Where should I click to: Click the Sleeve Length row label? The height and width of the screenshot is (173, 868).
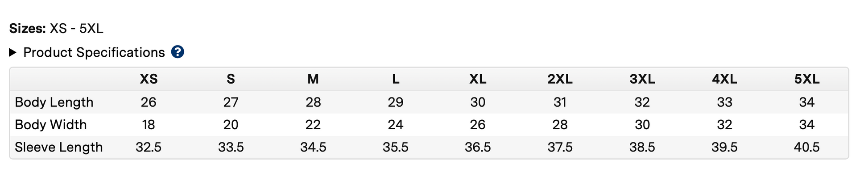tap(59, 147)
